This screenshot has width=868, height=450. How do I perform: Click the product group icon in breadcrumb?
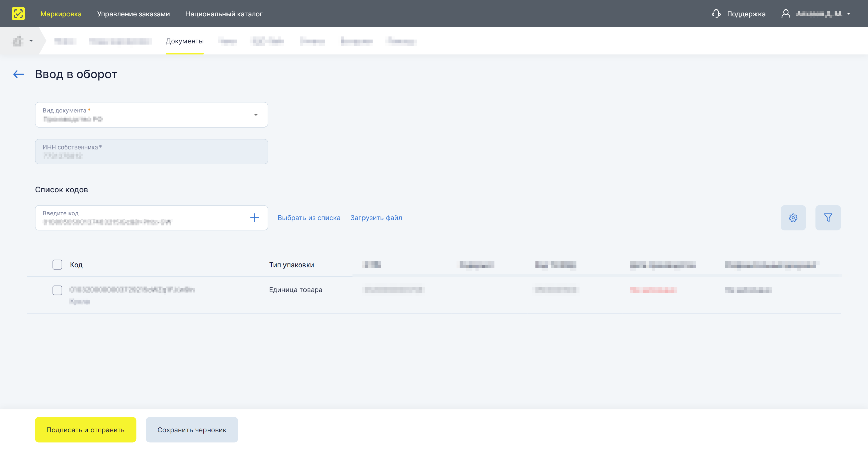coord(18,41)
